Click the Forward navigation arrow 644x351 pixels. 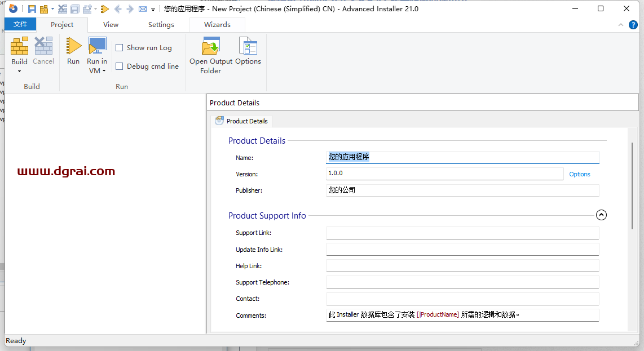point(130,9)
